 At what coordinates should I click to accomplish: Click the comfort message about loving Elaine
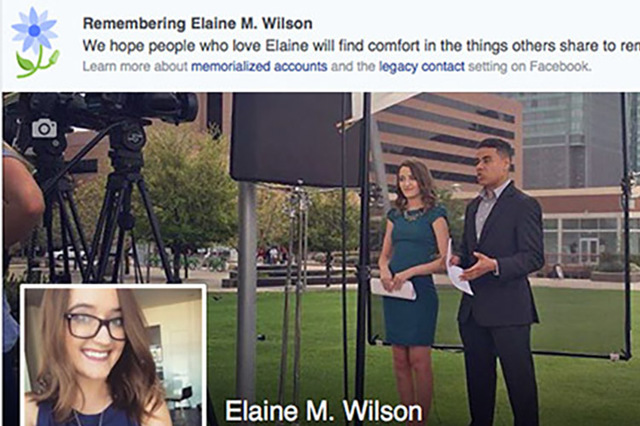[361, 46]
